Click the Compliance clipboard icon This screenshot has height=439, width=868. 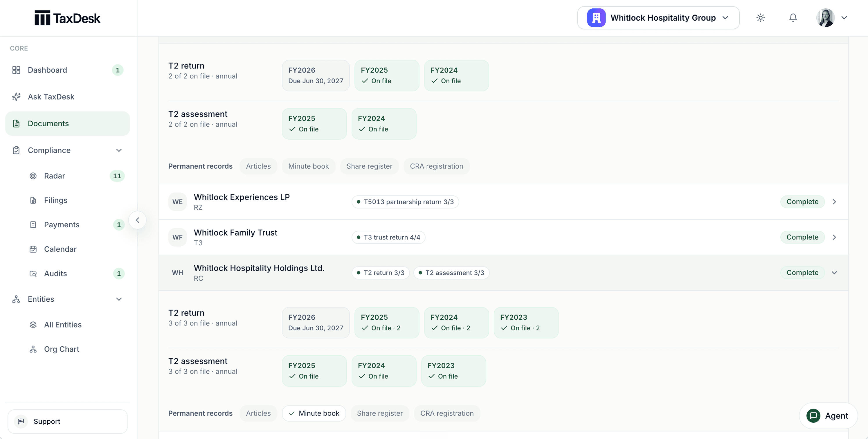point(16,150)
